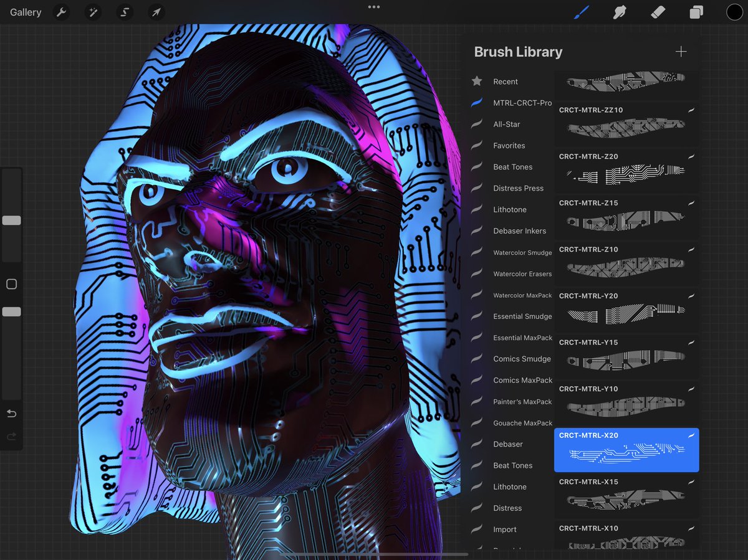Open the Comics Smudge brush set
This screenshot has height=560, width=748.
pyautogui.click(x=522, y=359)
